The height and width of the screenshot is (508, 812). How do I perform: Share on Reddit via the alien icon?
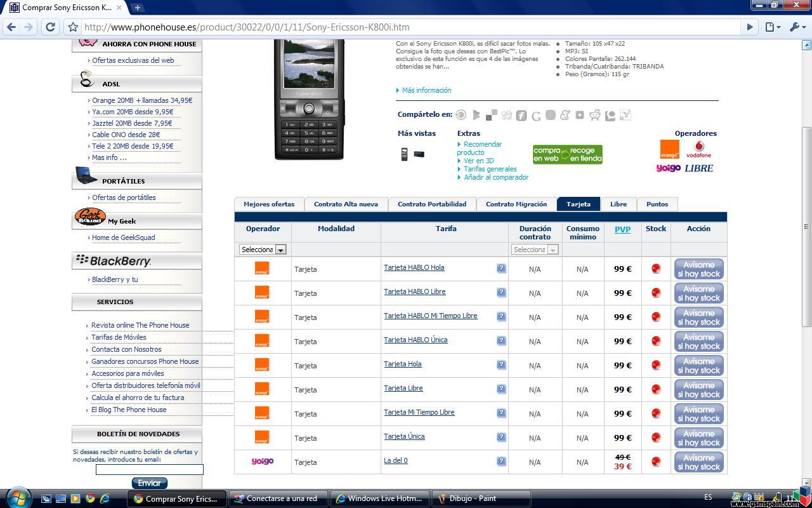595,115
